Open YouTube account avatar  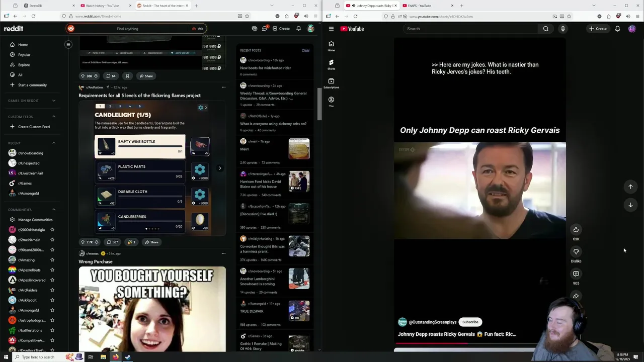632,29
